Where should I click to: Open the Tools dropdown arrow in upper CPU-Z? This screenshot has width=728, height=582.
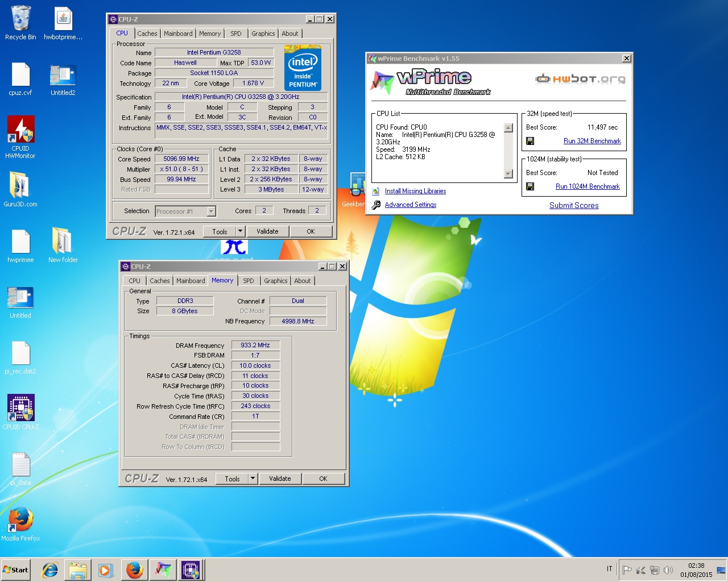click(241, 231)
